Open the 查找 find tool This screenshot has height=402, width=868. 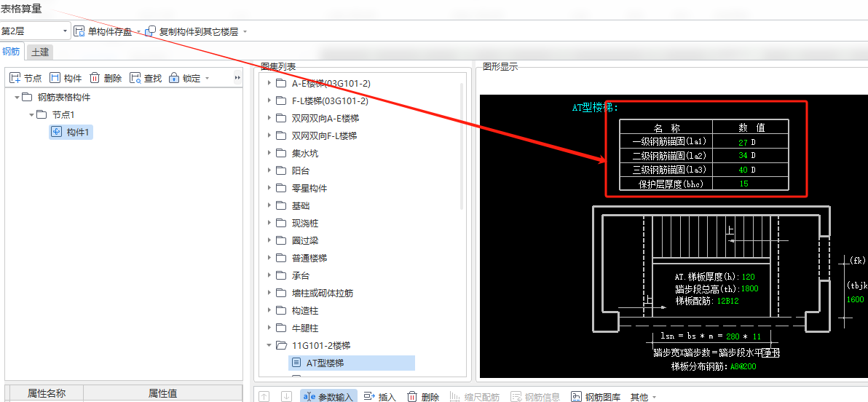[x=146, y=78]
